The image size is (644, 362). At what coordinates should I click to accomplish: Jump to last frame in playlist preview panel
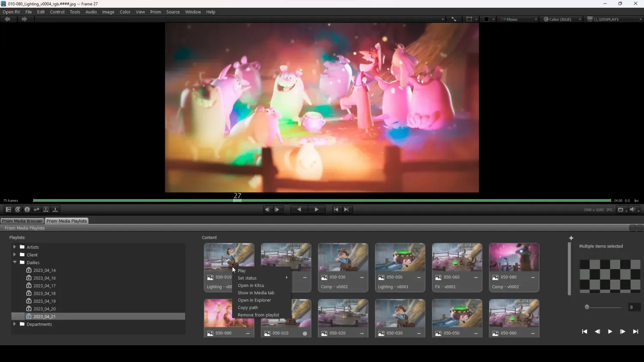tap(635, 332)
